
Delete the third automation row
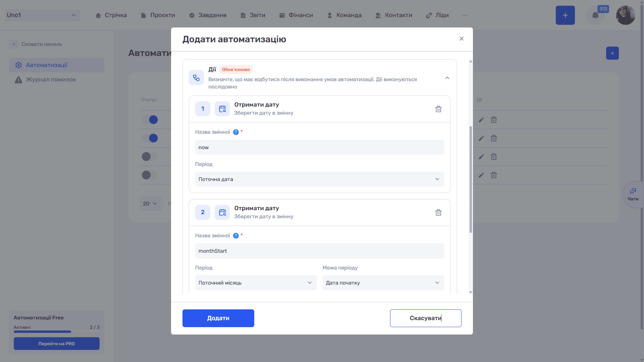click(x=494, y=157)
